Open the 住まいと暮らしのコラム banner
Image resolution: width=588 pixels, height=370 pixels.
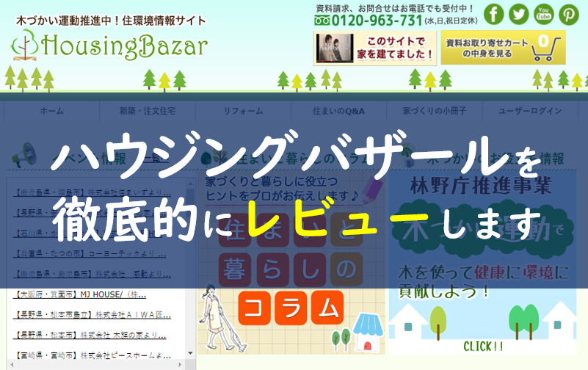[x=291, y=264]
